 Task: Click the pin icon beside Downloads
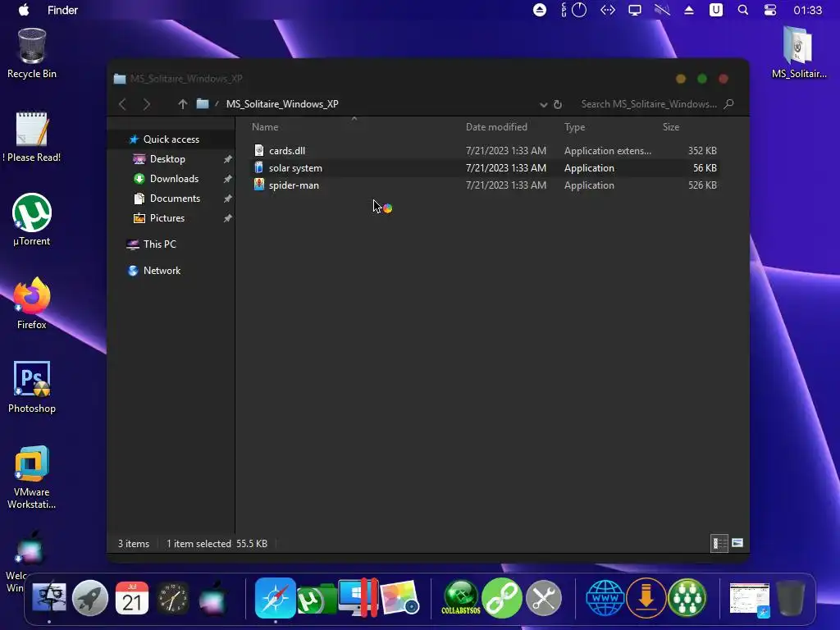228,179
